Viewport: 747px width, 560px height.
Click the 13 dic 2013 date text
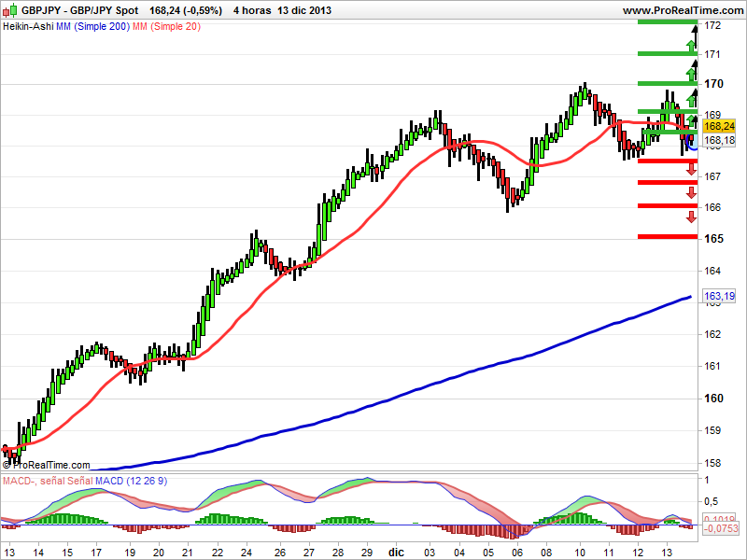304,10
